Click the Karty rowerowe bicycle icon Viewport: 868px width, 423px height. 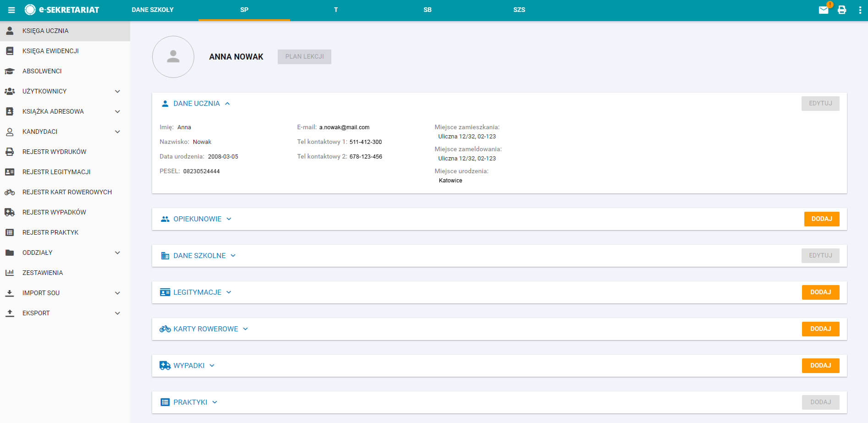point(165,329)
